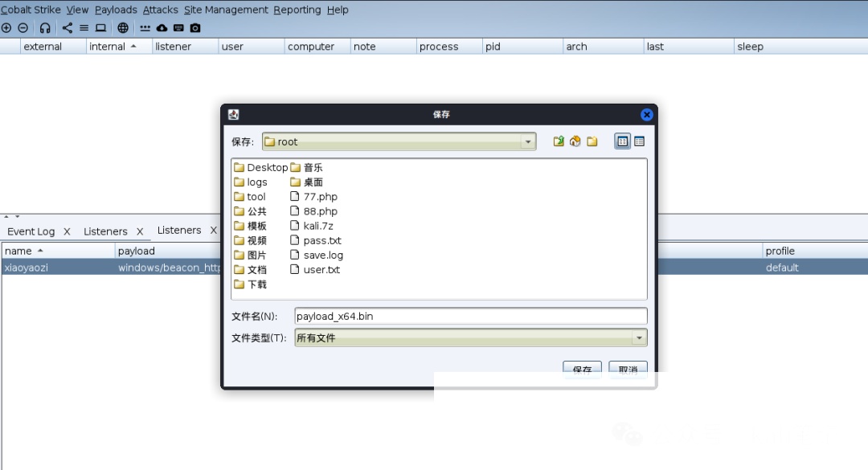Show keystrokes keyboard icon
868x470 pixels.
coord(178,27)
